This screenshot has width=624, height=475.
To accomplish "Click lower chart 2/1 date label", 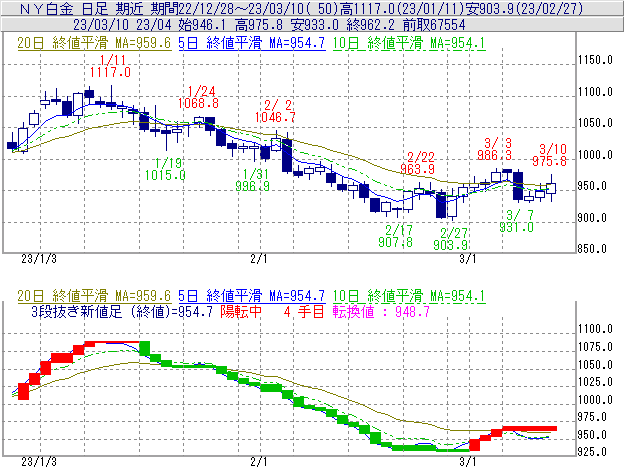I will pos(259,462).
